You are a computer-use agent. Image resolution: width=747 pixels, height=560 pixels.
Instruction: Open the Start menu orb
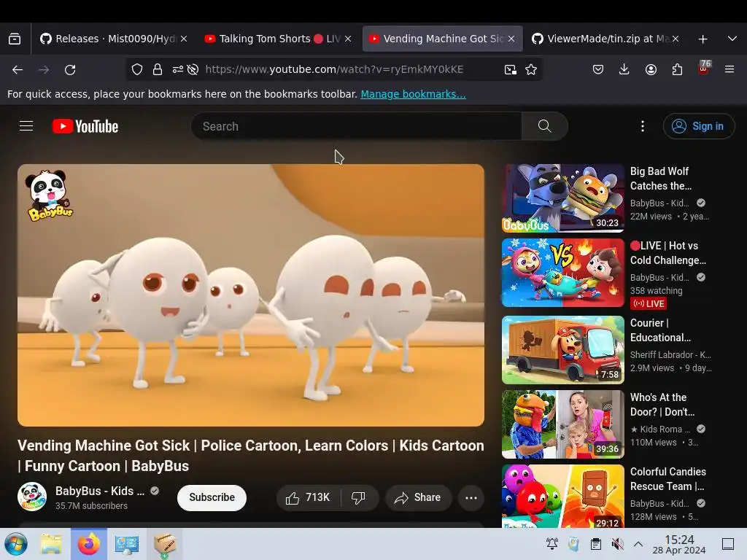point(16,544)
